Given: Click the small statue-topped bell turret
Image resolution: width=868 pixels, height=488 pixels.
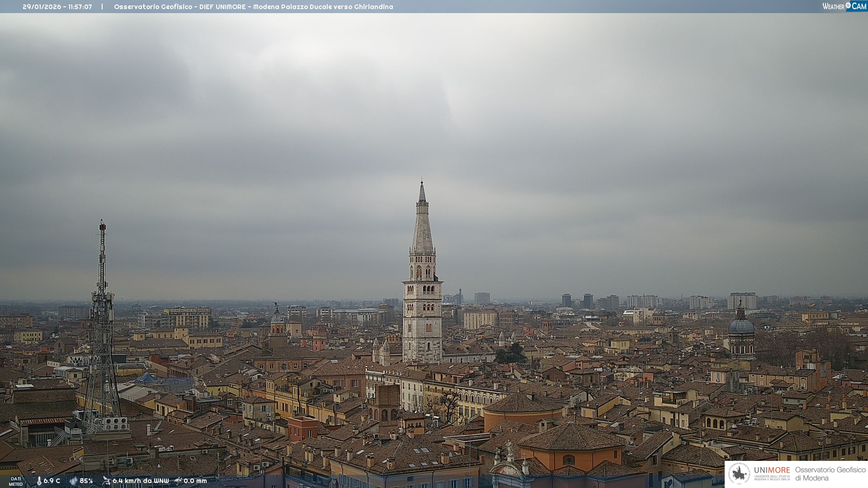Looking at the screenshot, I should tap(277, 321).
